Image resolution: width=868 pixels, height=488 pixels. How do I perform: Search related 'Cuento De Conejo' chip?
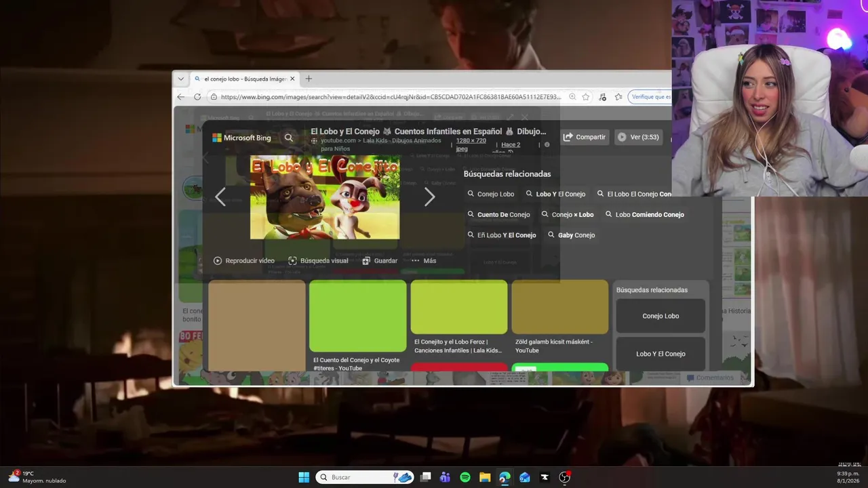click(x=498, y=215)
